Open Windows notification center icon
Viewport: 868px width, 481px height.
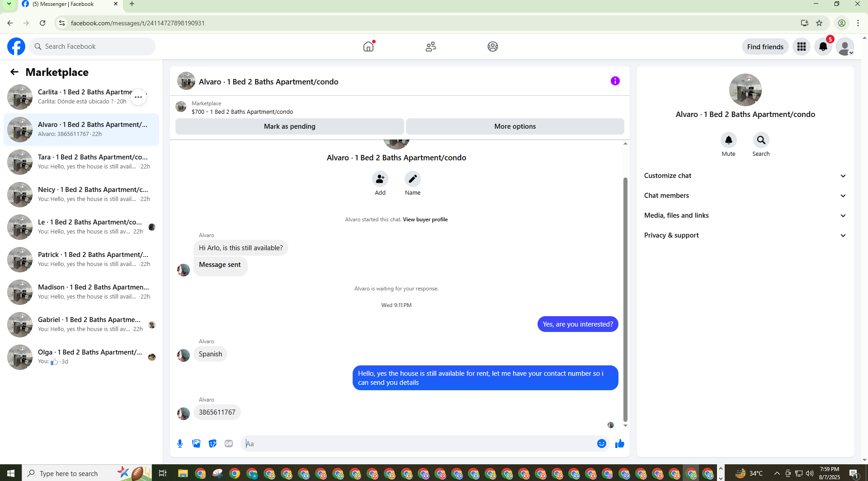[854, 473]
